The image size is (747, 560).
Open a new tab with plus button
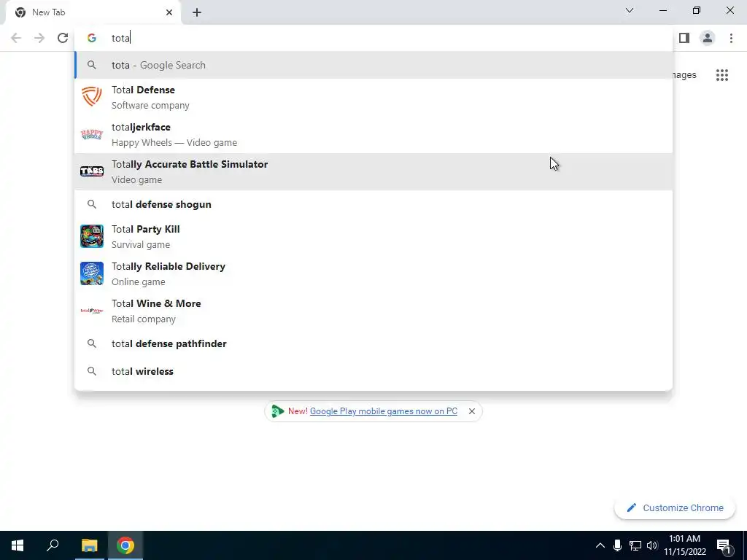[197, 12]
